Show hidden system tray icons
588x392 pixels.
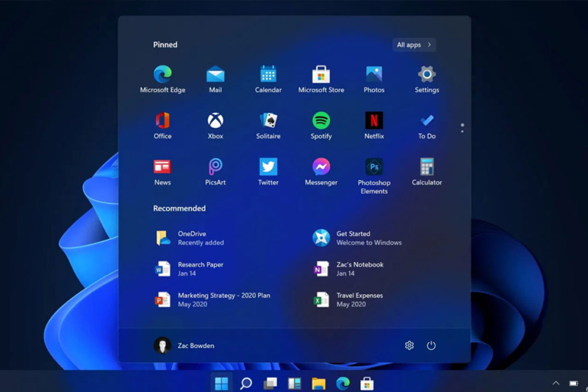point(556,383)
